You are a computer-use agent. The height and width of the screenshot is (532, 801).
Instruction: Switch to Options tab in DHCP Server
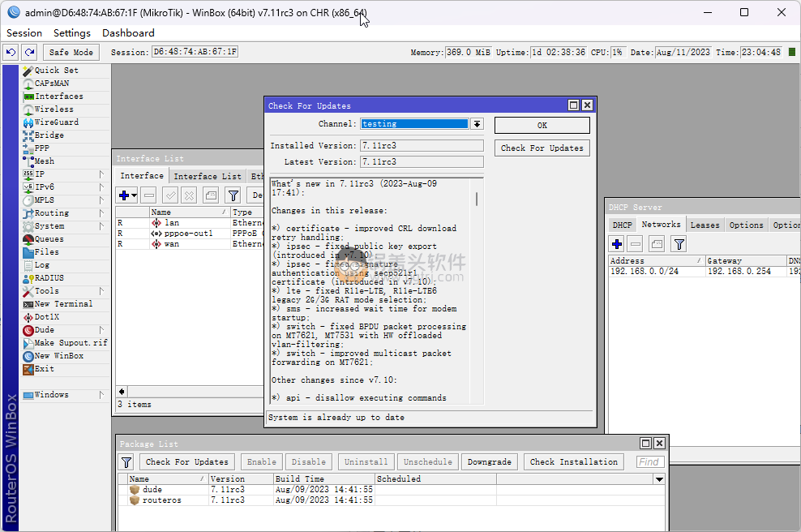(x=747, y=225)
